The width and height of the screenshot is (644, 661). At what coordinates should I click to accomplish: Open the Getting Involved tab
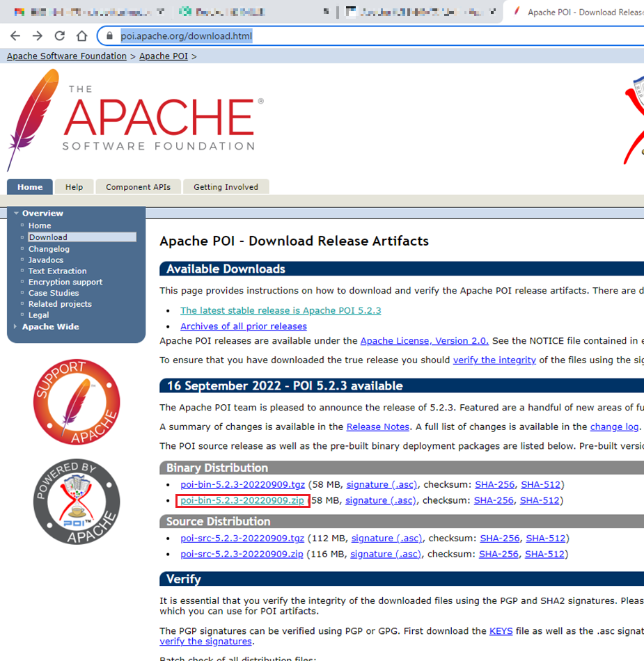click(226, 186)
